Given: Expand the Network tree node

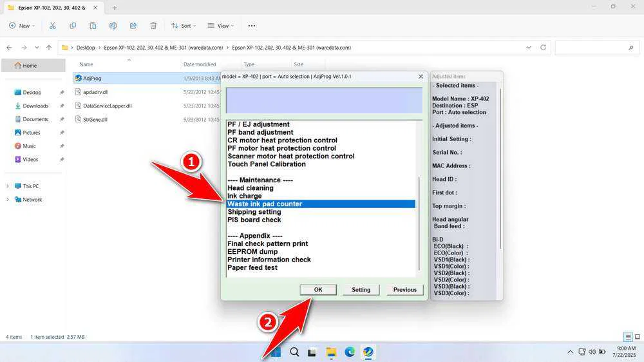Looking at the screenshot, I should tap(7, 200).
